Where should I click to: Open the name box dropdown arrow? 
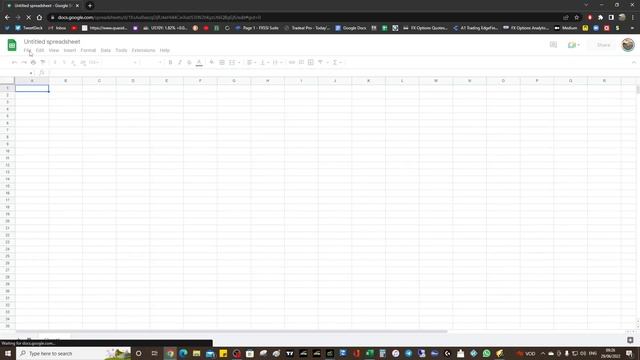pyautogui.click(x=31, y=73)
